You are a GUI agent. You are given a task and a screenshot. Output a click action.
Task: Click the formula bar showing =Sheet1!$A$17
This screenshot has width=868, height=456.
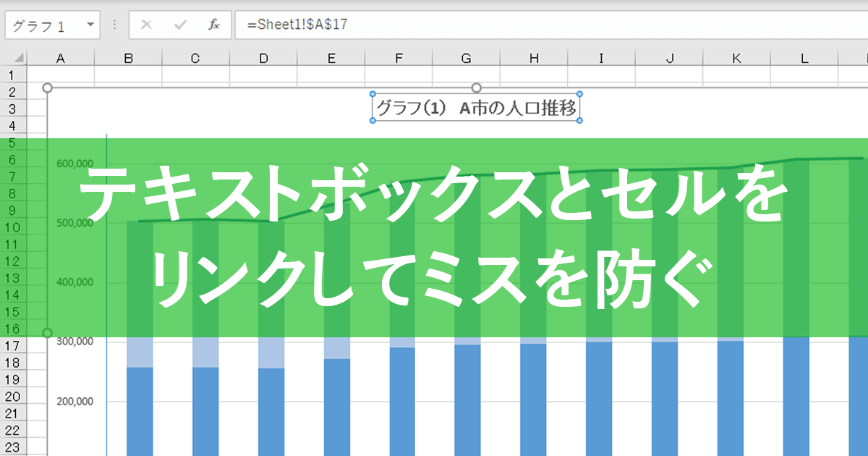tap(551, 25)
